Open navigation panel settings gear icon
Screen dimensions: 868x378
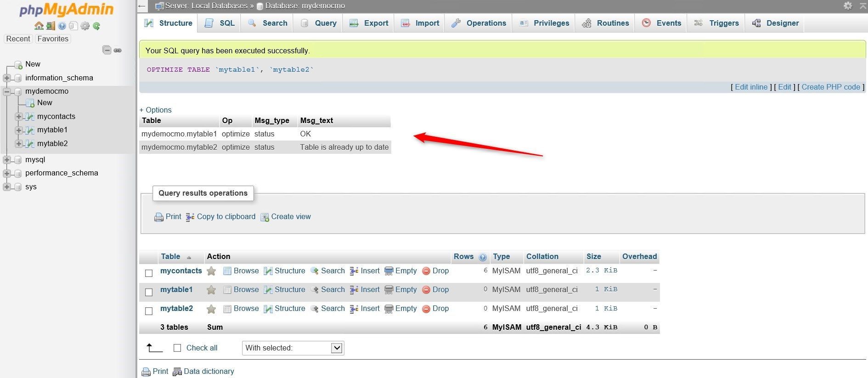(x=85, y=26)
